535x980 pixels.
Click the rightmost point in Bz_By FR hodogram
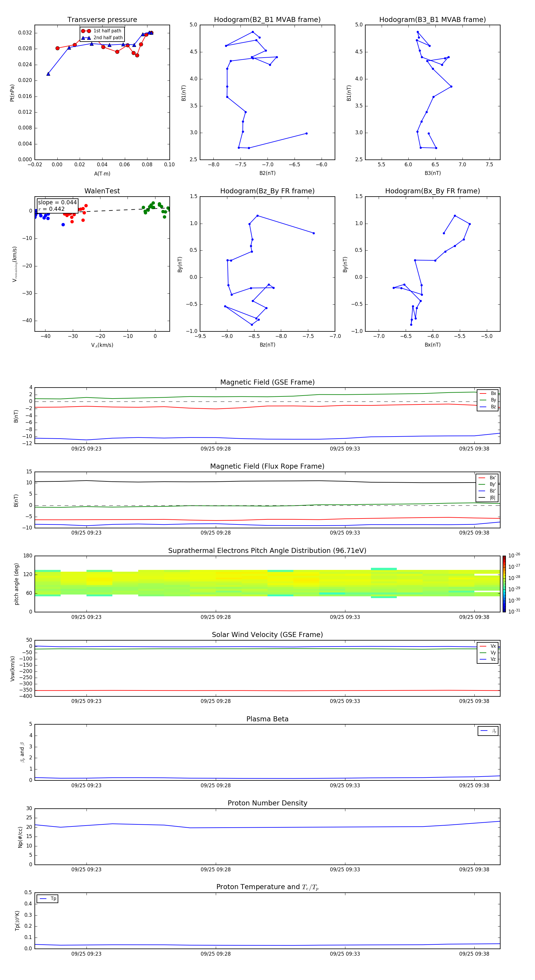click(314, 233)
